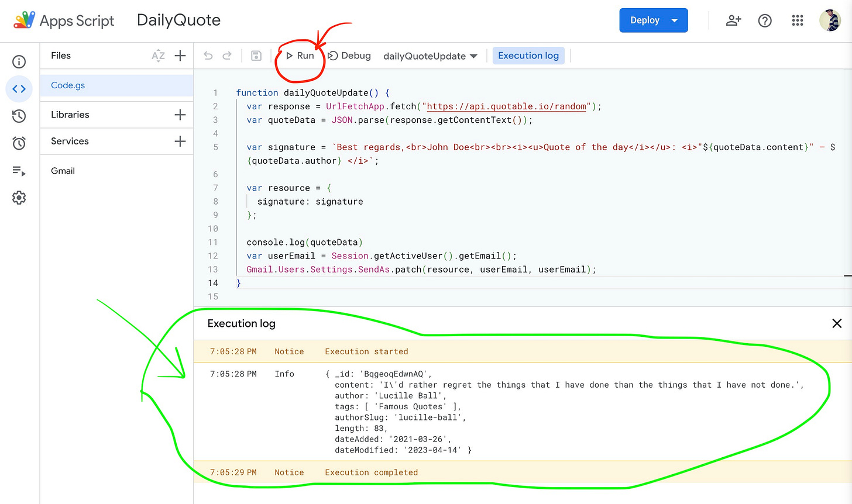Run the selected function
The height and width of the screenshot is (504, 852).
[x=300, y=56]
